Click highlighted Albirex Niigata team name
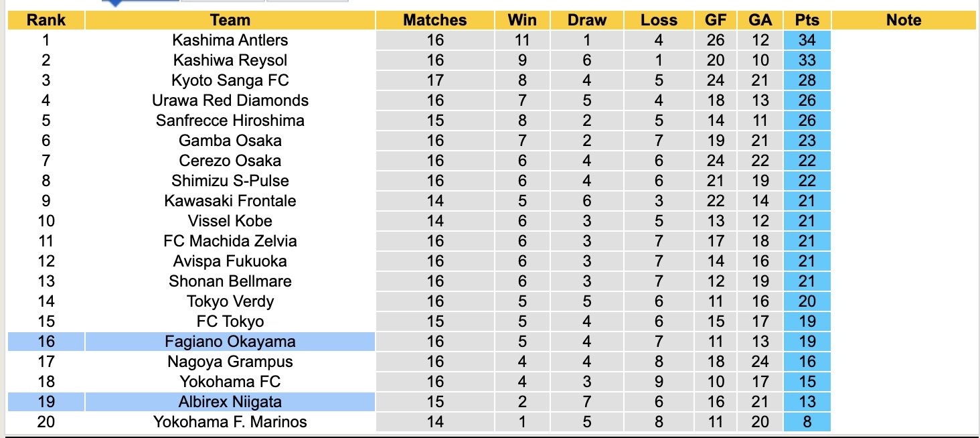The width and height of the screenshot is (980, 438). (x=230, y=402)
